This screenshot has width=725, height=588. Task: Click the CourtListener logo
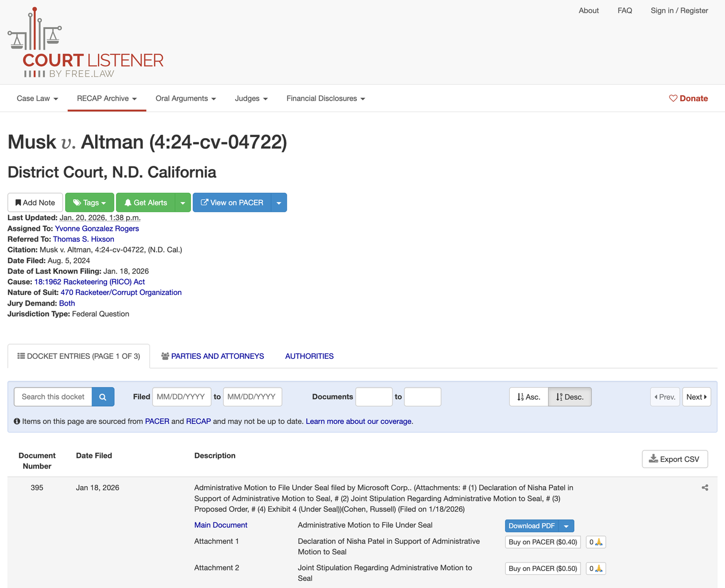[86, 43]
